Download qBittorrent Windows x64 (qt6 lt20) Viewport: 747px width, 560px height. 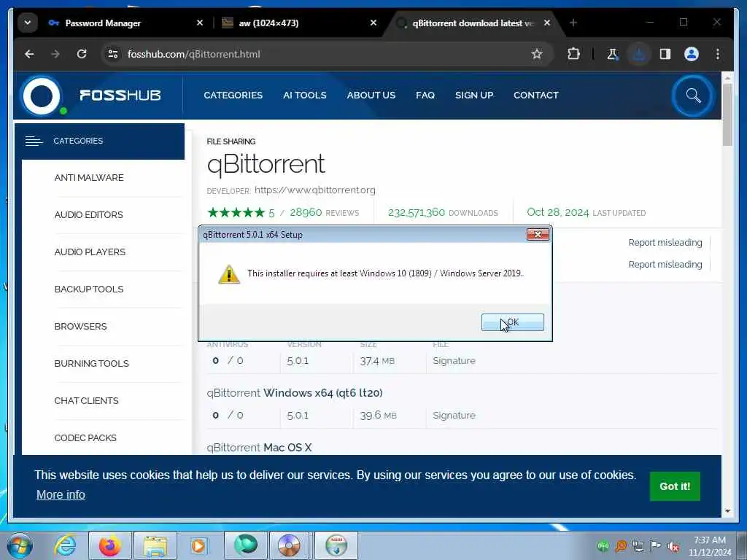point(295,393)
